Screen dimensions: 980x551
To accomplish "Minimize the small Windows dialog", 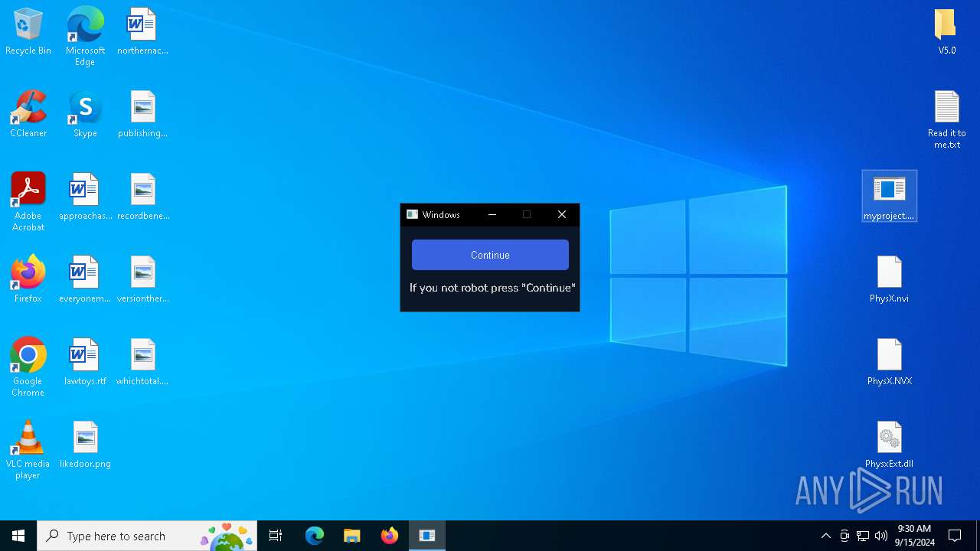I will click(492, 215).
